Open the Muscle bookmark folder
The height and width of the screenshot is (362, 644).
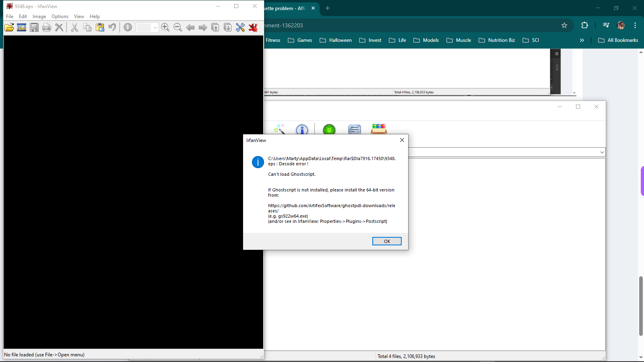coord(459,40)
